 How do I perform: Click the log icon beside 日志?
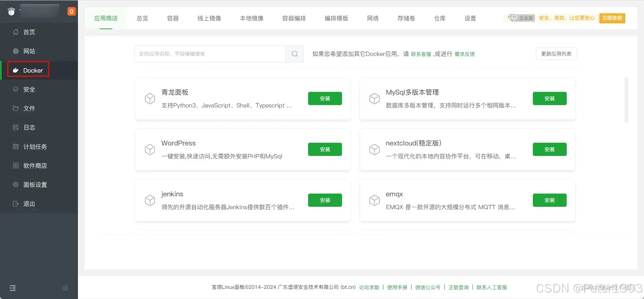pyautogui.click(x=16, y=127)
